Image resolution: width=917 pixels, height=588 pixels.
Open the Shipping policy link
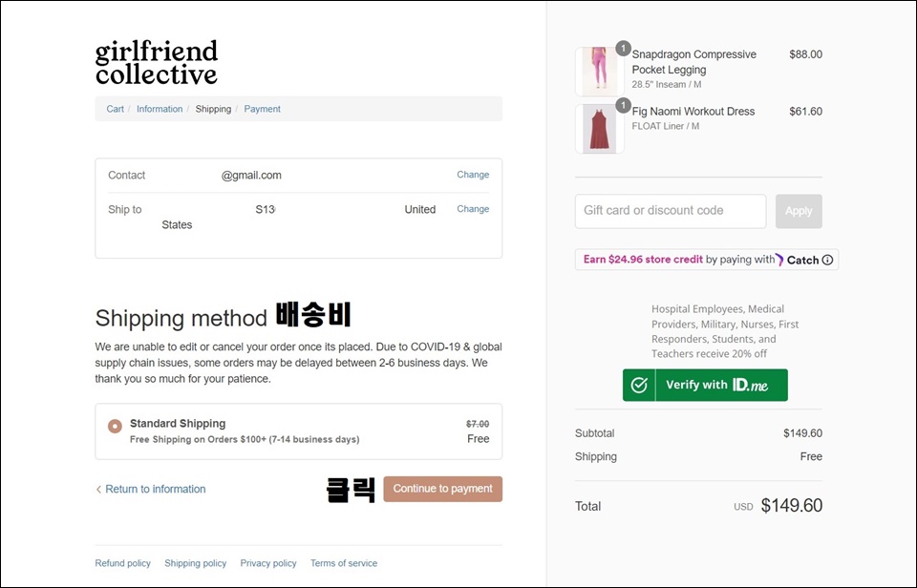click(195, 563)
